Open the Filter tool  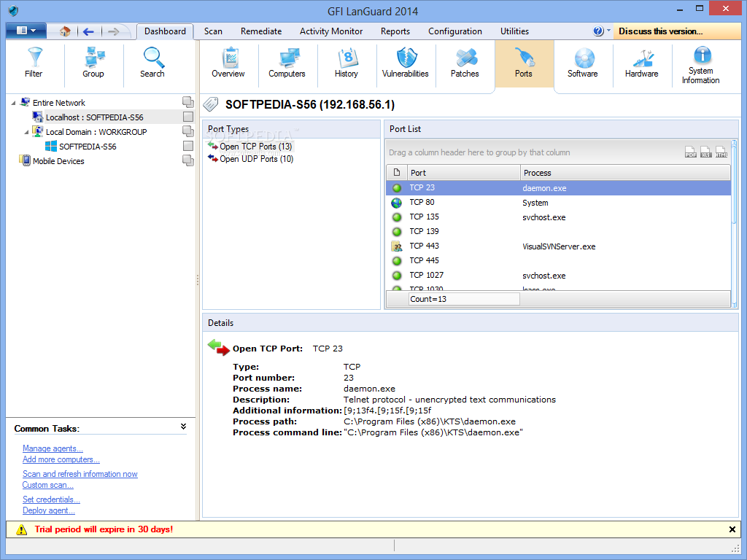34,63
